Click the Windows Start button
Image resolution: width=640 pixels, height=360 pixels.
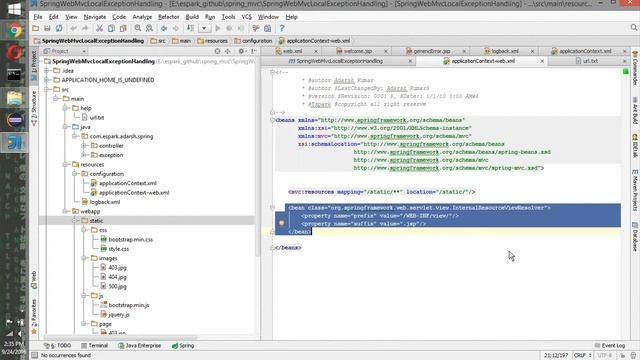pos(14,9)
